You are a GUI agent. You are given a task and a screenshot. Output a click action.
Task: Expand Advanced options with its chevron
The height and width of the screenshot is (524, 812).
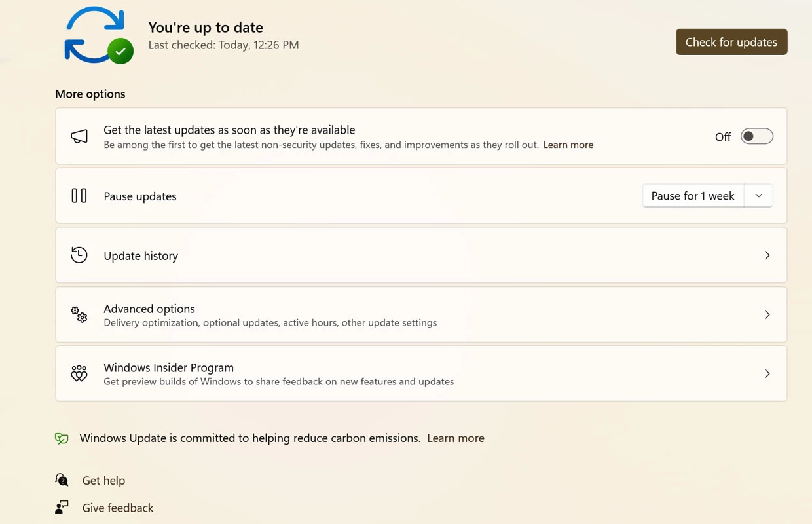[x=767, y=315]
